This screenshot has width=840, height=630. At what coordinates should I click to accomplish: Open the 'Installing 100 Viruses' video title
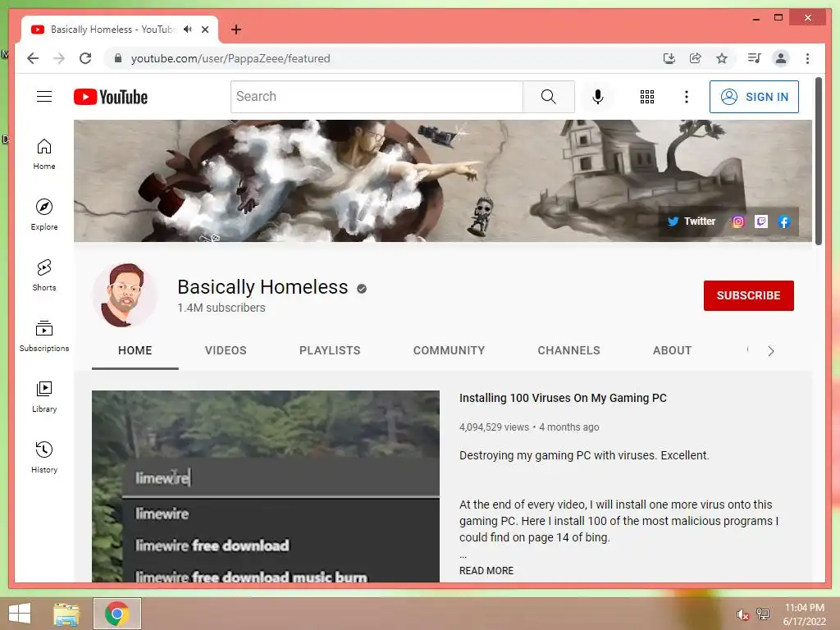tap(563, 398)
